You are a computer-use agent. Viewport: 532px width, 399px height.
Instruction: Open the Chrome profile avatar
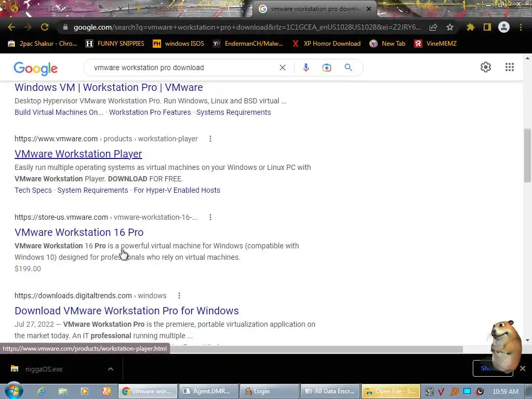point(504,27)
